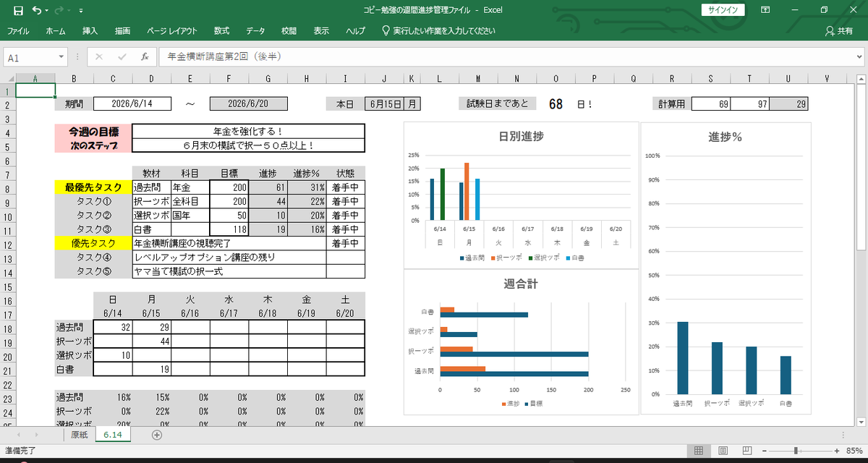Select the target cell 118 for 白書

point(229,229)
